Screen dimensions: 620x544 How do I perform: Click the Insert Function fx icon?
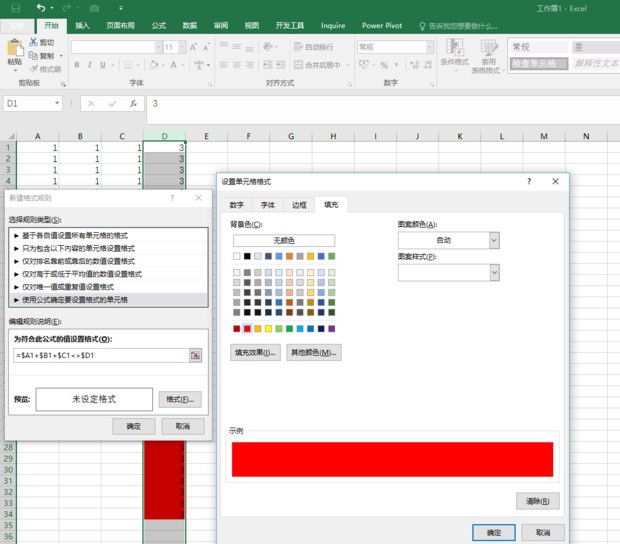(132, 103)
